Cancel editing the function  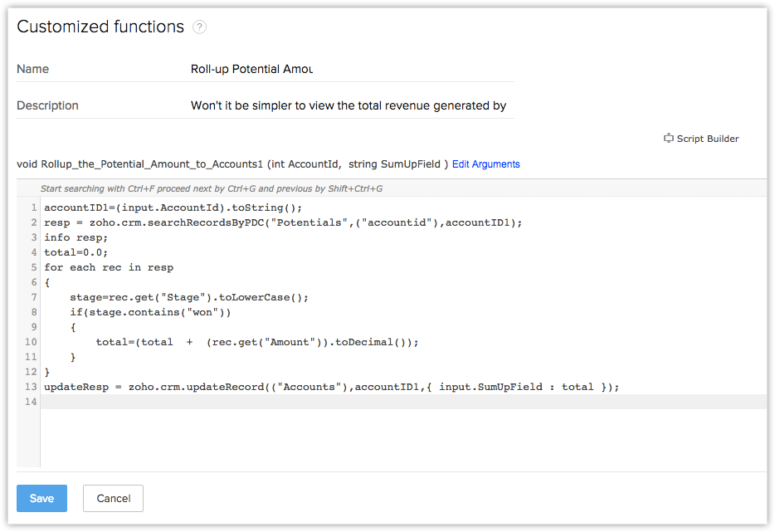pos(113,498)
